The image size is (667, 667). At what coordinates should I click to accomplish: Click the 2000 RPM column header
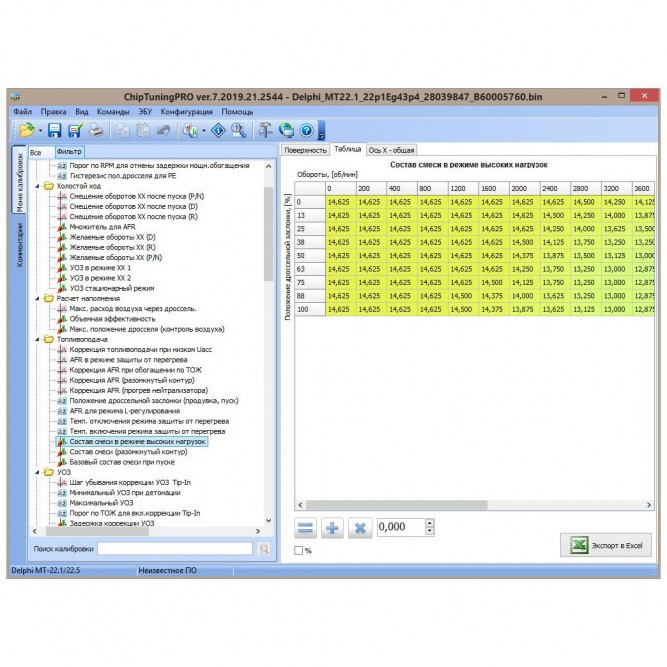point(524,188)
